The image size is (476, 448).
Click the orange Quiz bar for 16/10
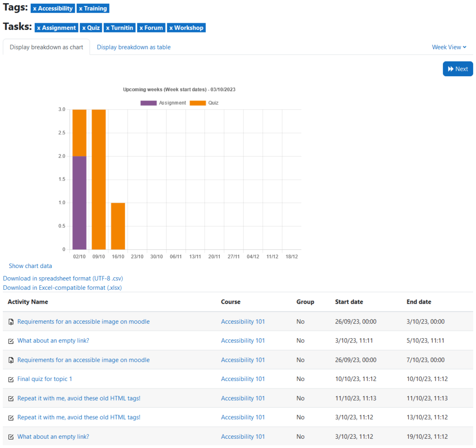click(x=118, y=226)
